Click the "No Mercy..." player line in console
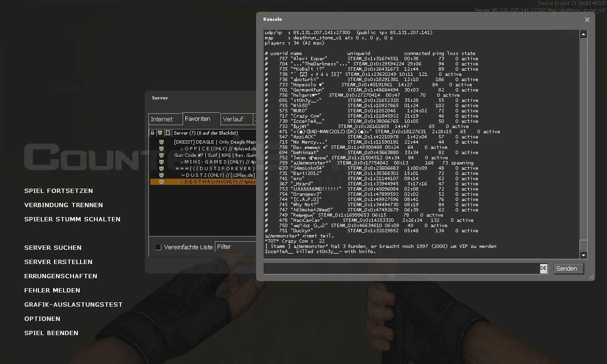Image resolution: width=607 pixels, height=364 pixels. (371, 142)
